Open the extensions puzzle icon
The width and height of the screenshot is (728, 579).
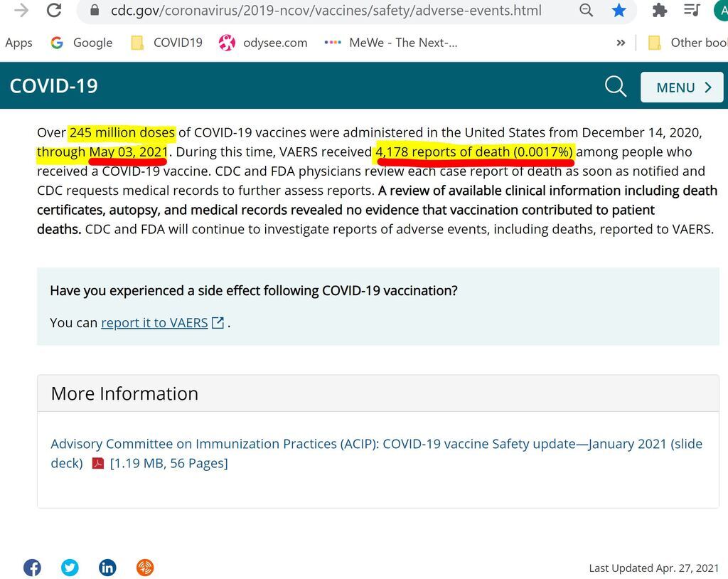click(x=660, y=11)
